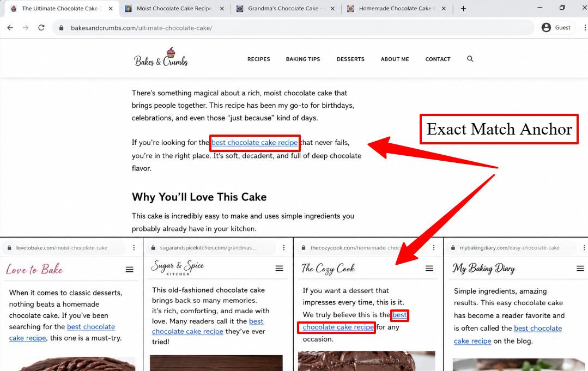Close the Moist Chocolate Cake Recipe tab
The width and height of the screenshot is (588, 371).
(x=222, y=8)
